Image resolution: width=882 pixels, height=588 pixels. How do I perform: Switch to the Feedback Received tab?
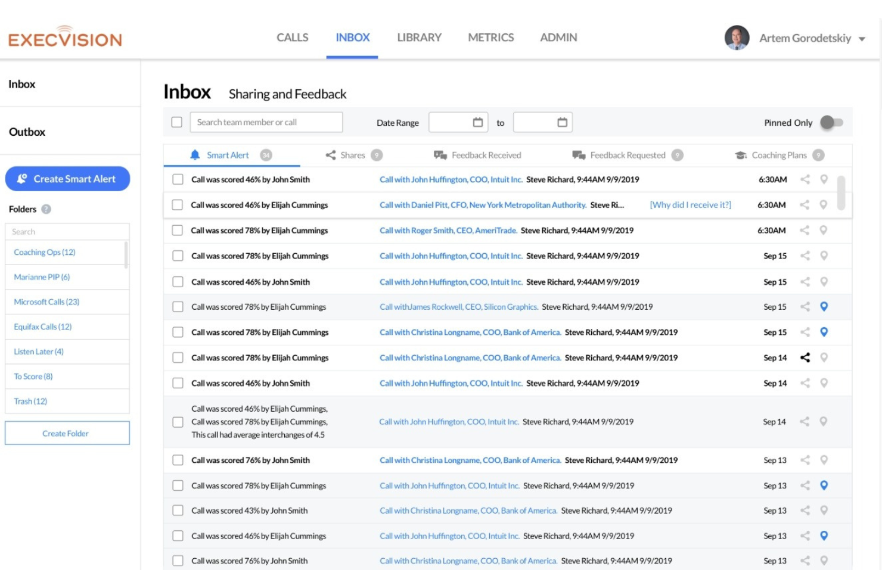pyautogui.click(x=477, y=155)
